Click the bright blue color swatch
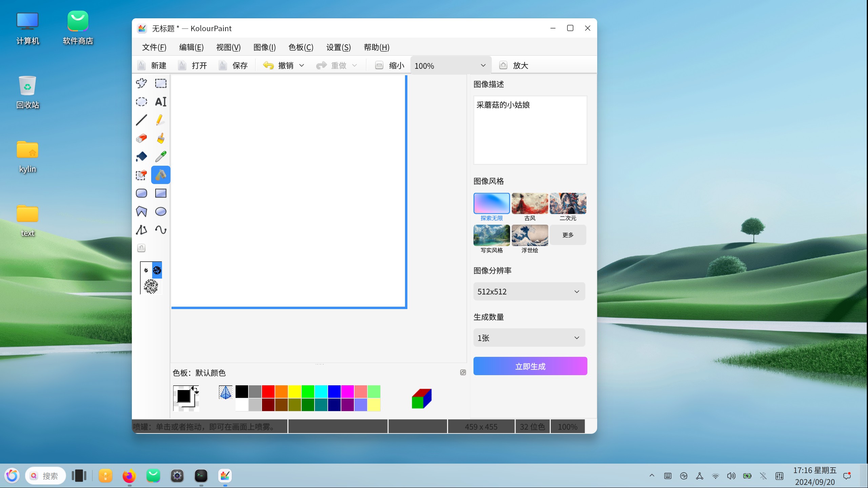The image size is (868, 488). (x=334, y=392)
